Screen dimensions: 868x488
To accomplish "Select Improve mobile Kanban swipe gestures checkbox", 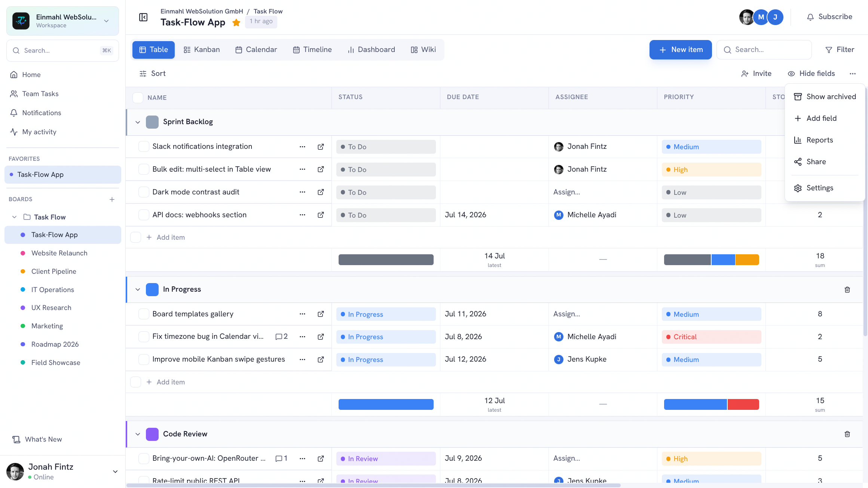I will (144, 359).
